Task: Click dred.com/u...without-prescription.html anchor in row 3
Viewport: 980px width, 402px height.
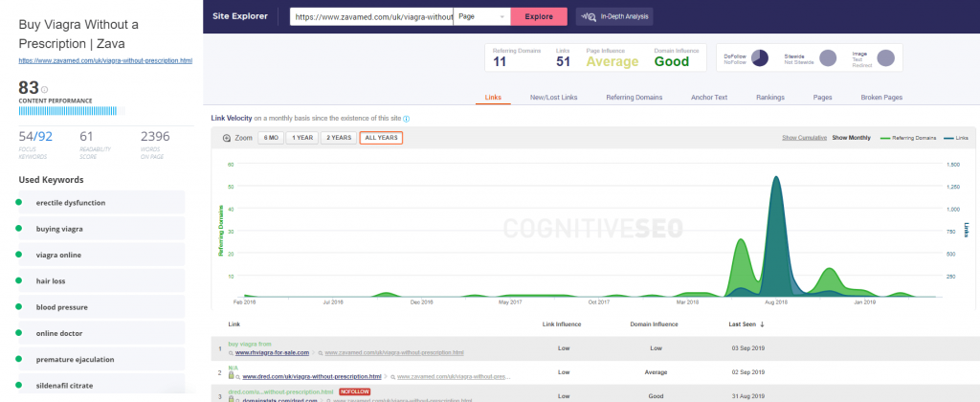Action: [280, 392]
